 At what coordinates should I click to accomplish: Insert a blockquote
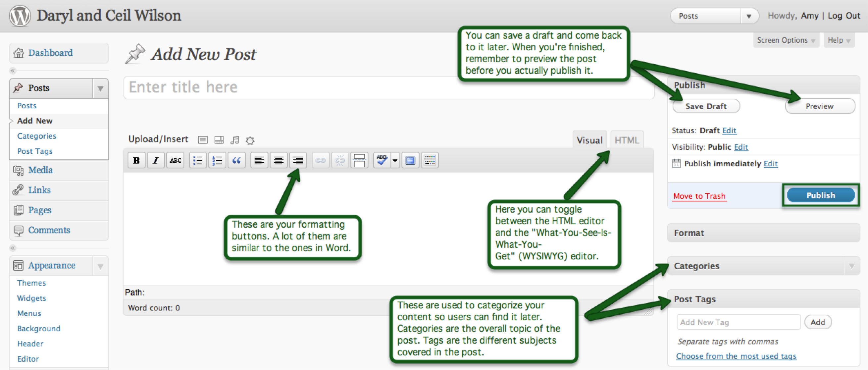[236, 160]
